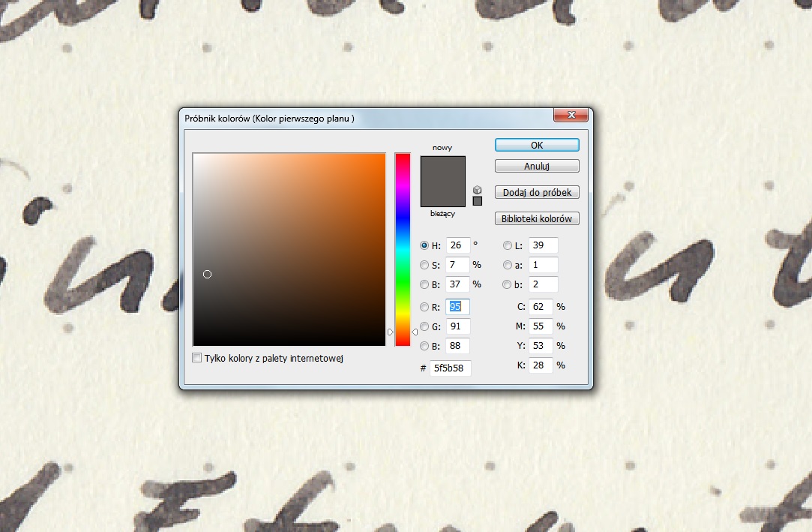Viewport: 812px width, 532px height.
Task: Open Biblioteki kolorów
Action: (537, 219)
